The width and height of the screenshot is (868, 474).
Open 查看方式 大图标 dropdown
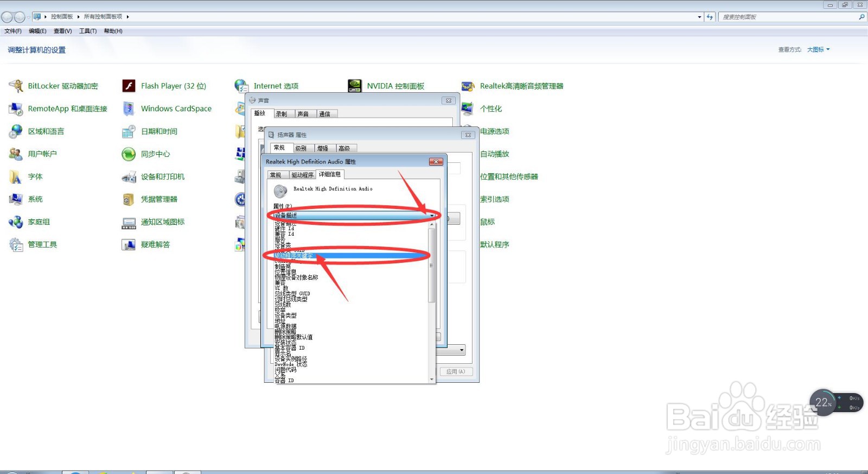tap(818, 49)
